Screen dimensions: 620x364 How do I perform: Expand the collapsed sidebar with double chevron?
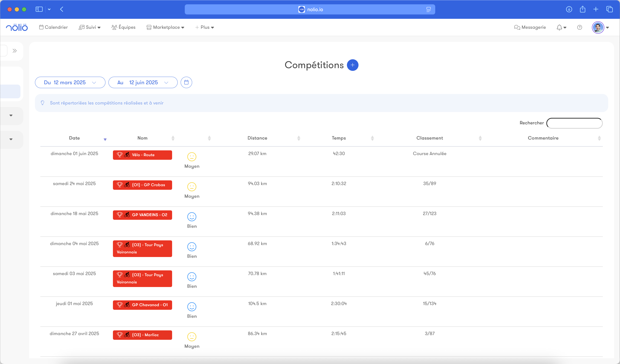[14, 51]
